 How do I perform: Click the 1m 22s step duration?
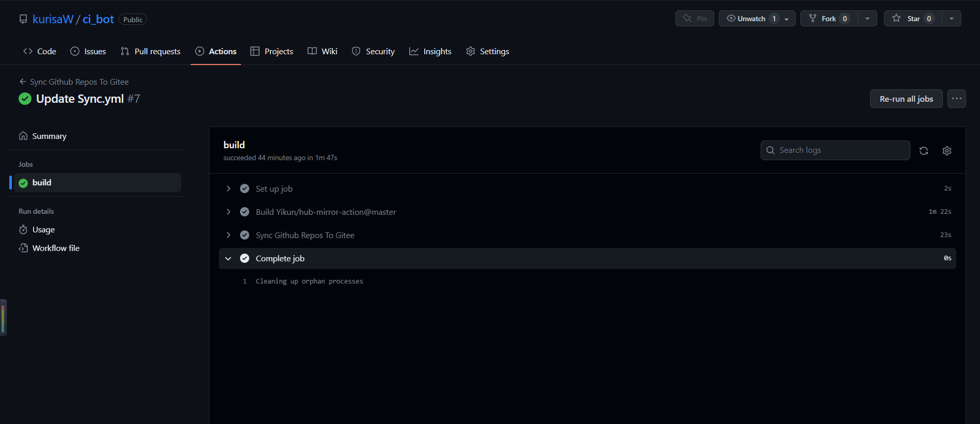tap(940, 212)
